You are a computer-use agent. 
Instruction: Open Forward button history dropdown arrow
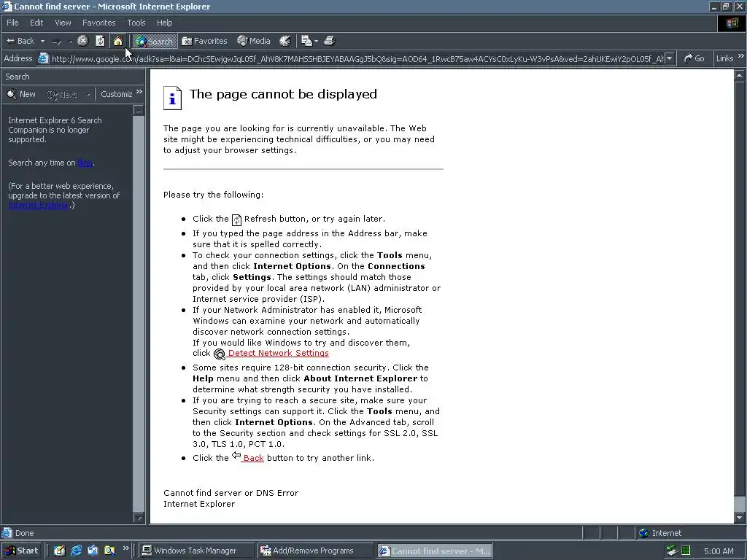(71, 42)
